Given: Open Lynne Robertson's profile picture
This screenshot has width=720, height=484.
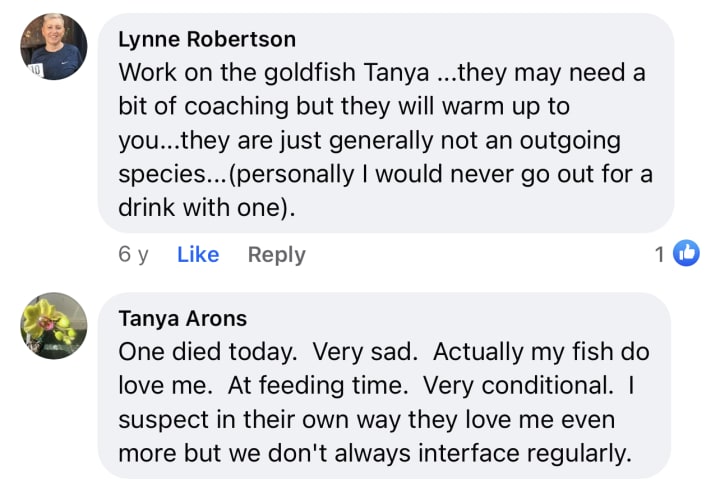Looking at the screenshot, I should [53, 48].
